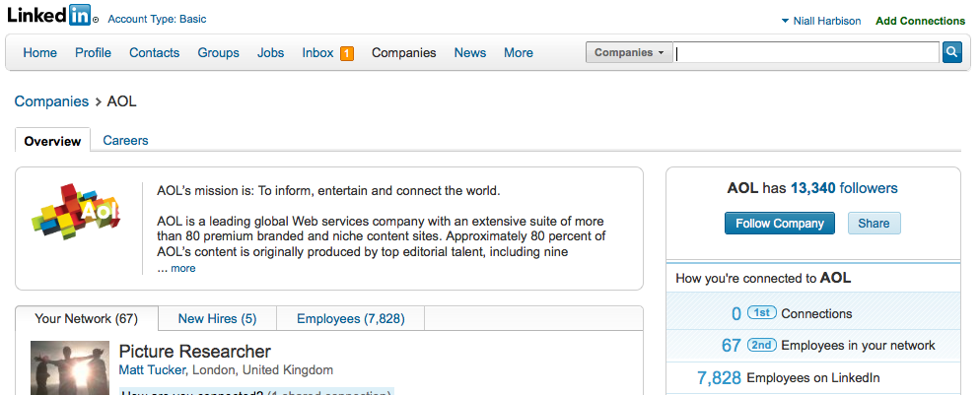Open the 13,340 followers link
The height and width of the screenshot is (395, 980).
pyautogui.click(x=844, y=188)
